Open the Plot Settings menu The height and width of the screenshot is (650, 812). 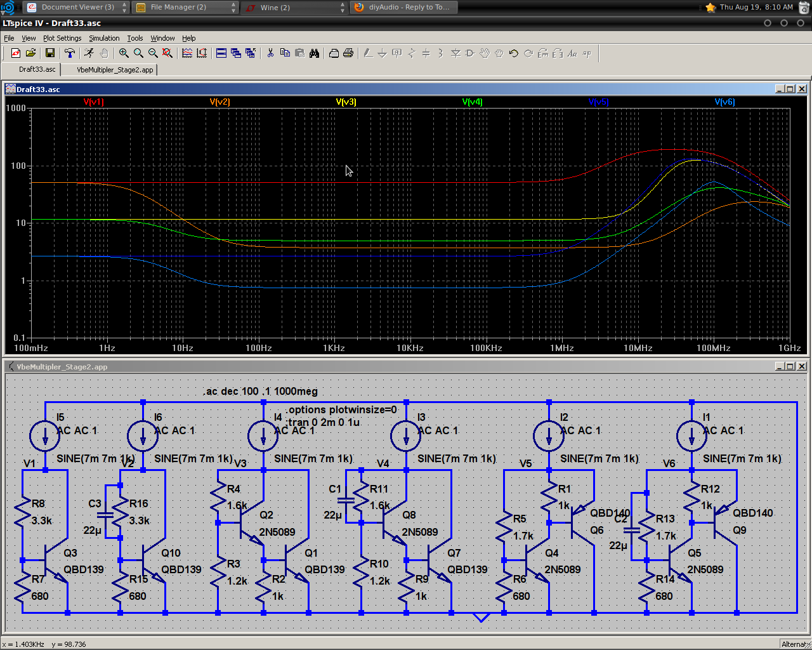(x=62, y=38)
